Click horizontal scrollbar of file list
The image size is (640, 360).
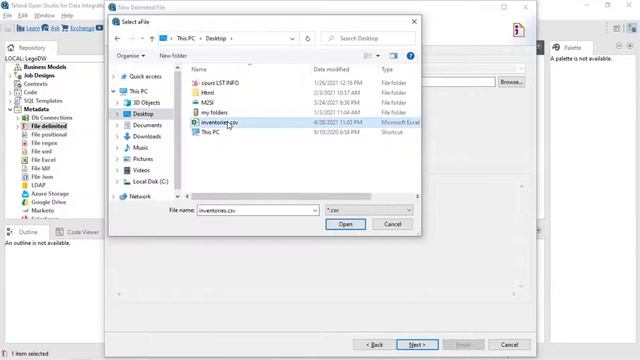281,196
